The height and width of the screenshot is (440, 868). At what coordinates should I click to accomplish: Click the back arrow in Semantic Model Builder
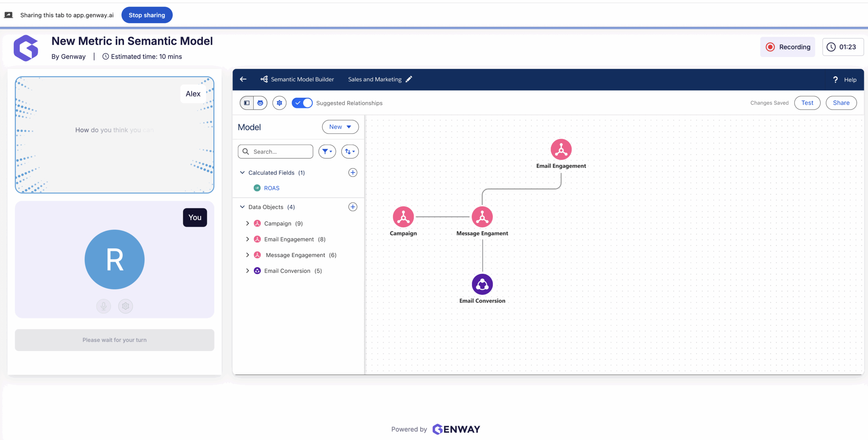(x=243, y=79)
